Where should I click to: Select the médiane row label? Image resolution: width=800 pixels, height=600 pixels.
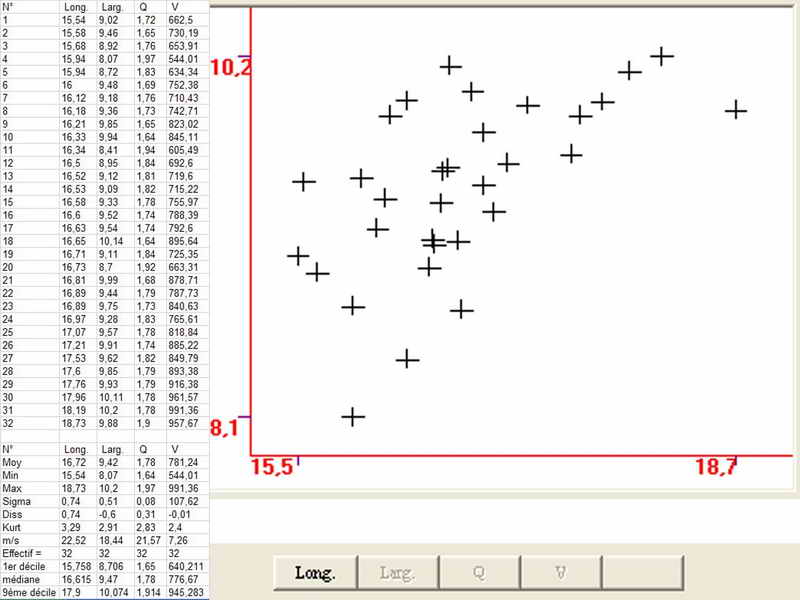tap(19, 579)
